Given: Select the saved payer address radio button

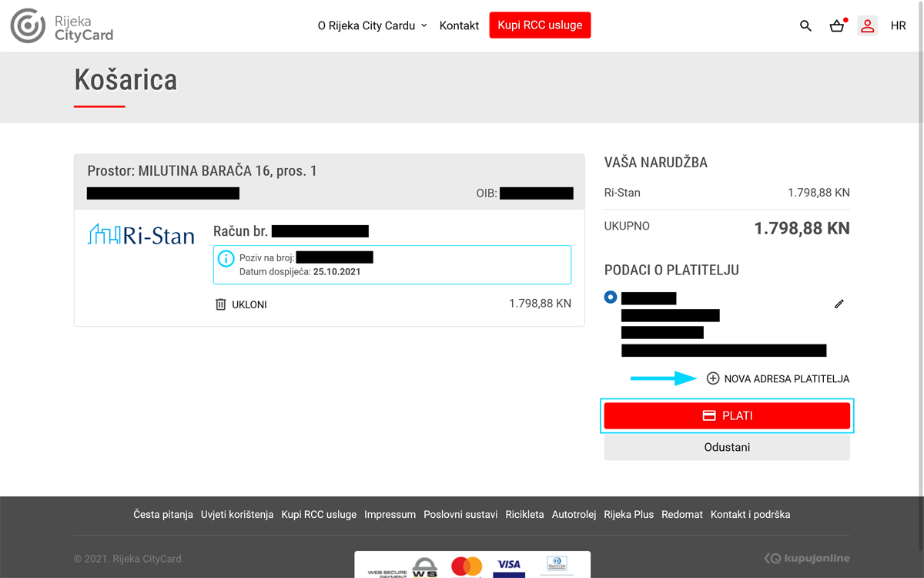Looking at the screenshot, I should (611, 297).
